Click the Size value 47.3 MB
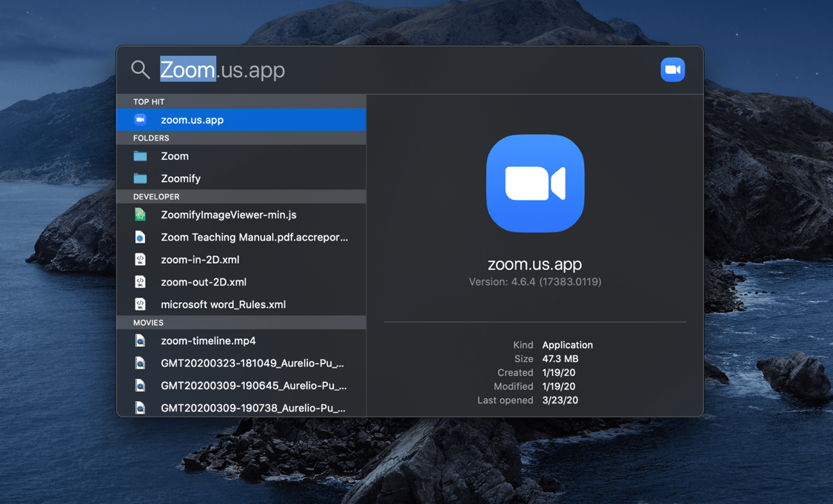 (560, 358)
